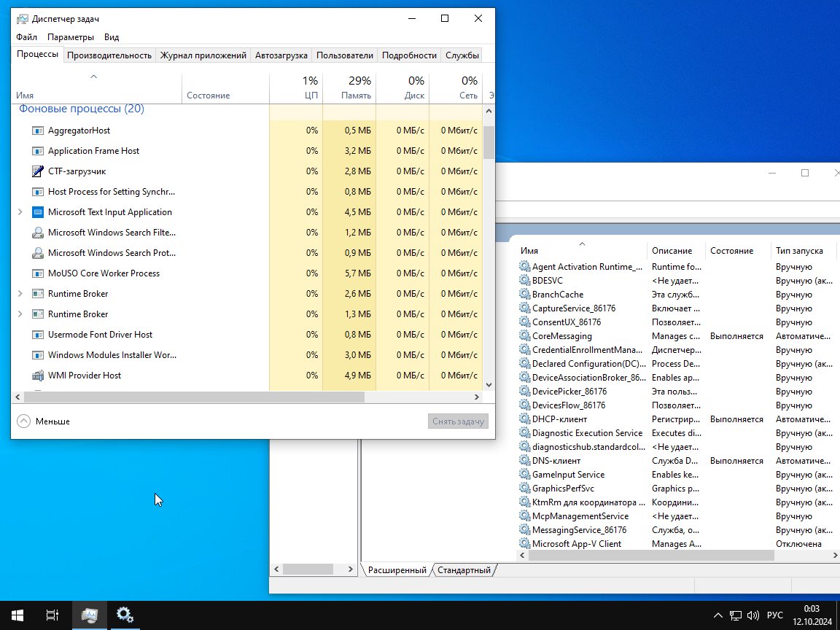
Task: Sort services by Тип запуска column
Action: coord(805,251)
